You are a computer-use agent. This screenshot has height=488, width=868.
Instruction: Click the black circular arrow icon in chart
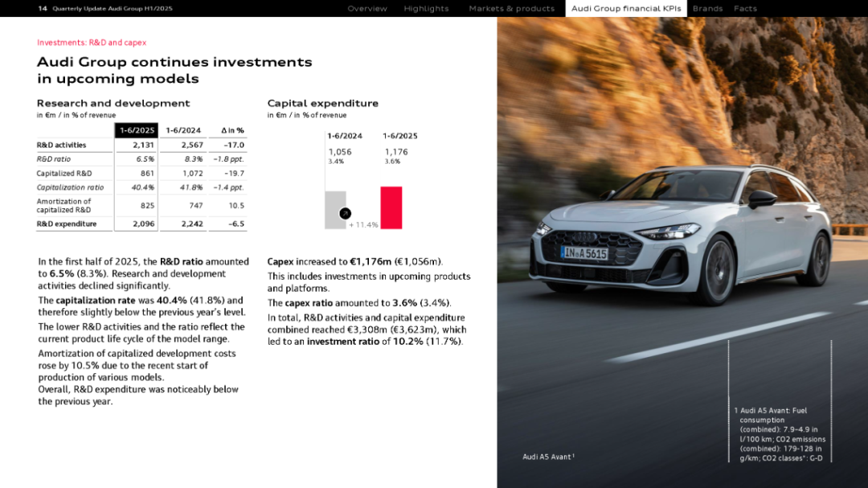point(345,214)
